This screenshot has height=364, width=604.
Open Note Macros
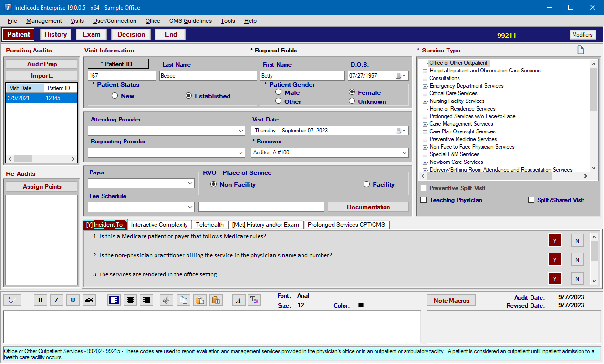tap(451, 300)
